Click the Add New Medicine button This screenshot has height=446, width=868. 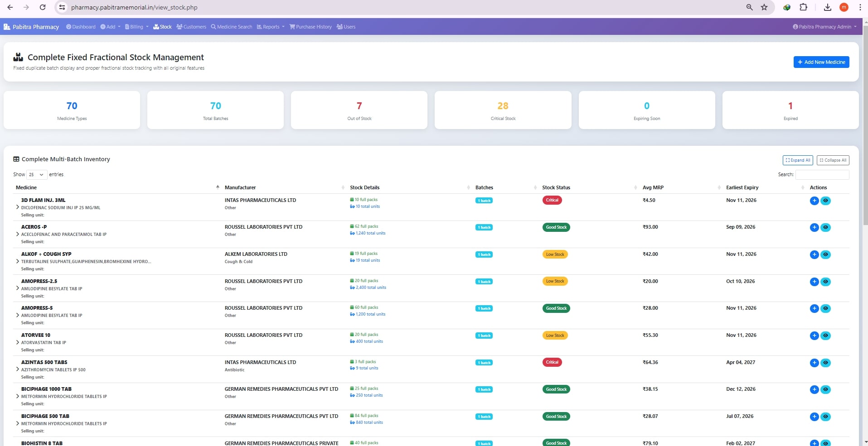point(821,62)
